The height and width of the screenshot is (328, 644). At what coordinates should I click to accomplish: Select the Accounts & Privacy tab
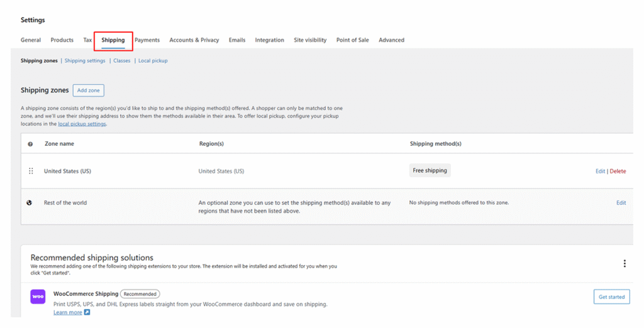pos(194,40)
